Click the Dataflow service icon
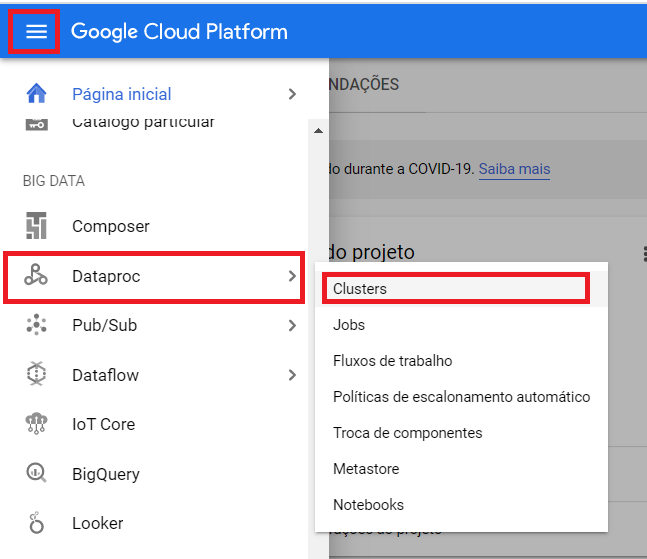Viewport: 647px width, 559px height. pos(37,374)
